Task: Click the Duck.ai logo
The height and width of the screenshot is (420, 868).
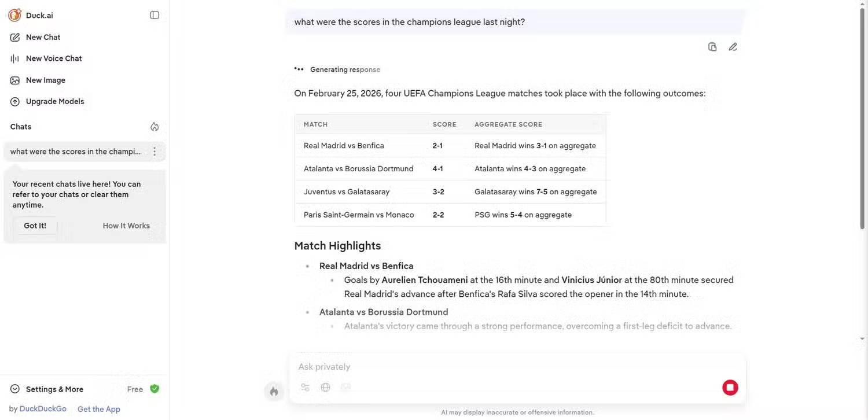Action: tap(14, 16)
